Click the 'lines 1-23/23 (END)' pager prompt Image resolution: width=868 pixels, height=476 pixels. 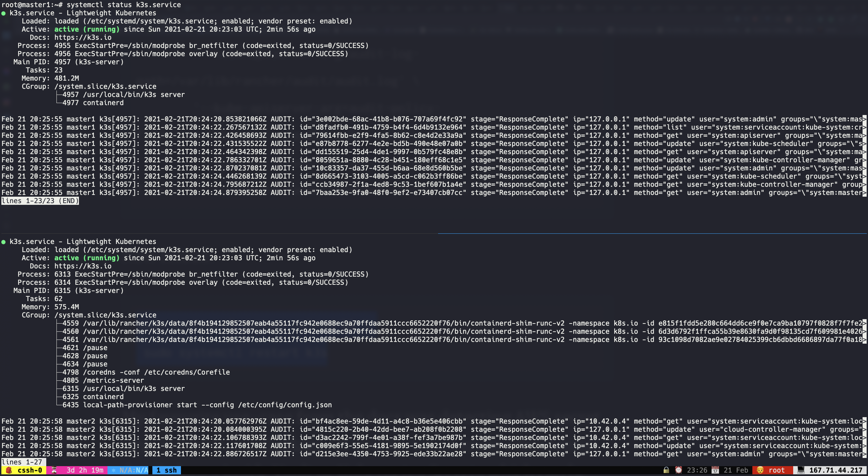40,201
